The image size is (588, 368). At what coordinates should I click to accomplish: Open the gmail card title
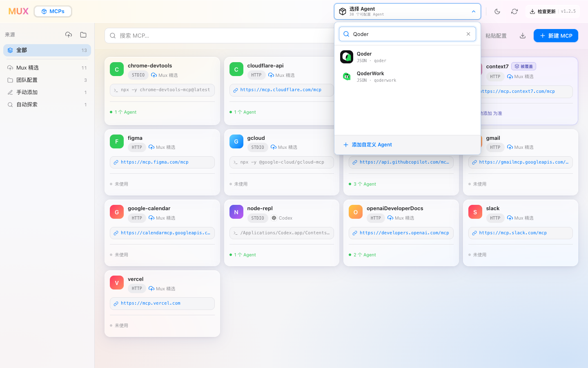tap(493, 138)
